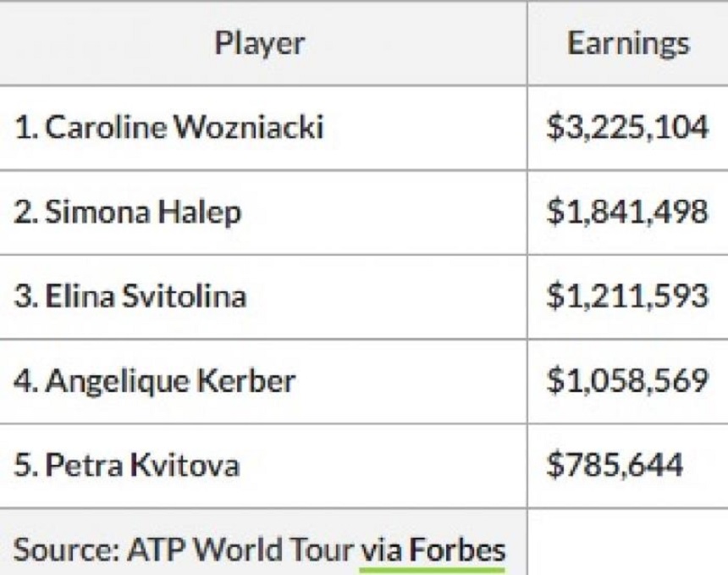Select the Caroline Wozniacki name

tap(184, 128)
